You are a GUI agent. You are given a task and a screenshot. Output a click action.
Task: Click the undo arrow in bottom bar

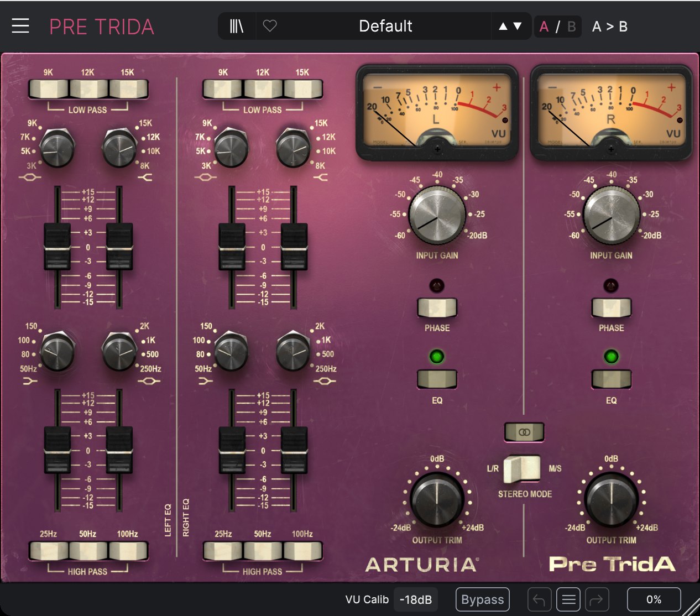tap(540, 599)
